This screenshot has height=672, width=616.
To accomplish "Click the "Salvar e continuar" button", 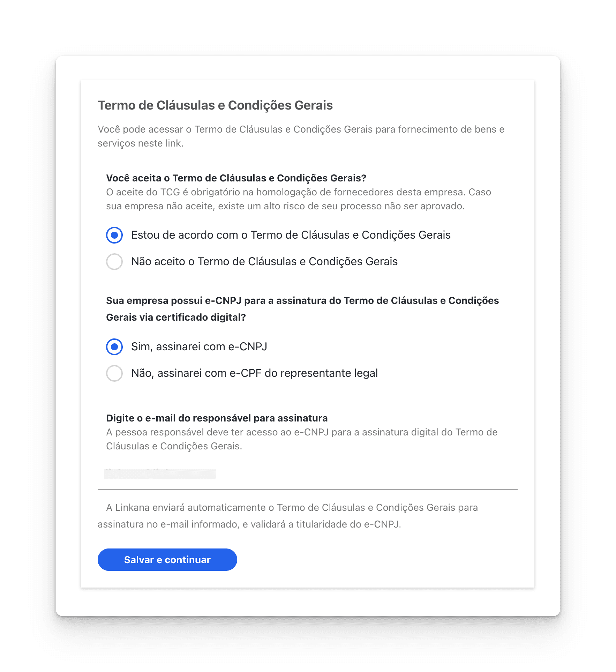I will click(167, 560).
